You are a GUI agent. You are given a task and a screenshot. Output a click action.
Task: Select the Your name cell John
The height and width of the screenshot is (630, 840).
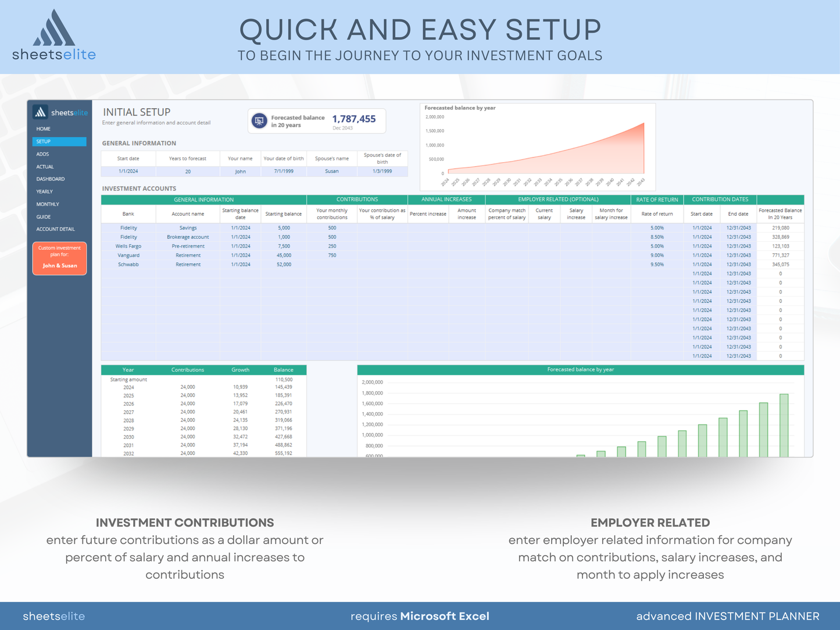pos(241,171)
